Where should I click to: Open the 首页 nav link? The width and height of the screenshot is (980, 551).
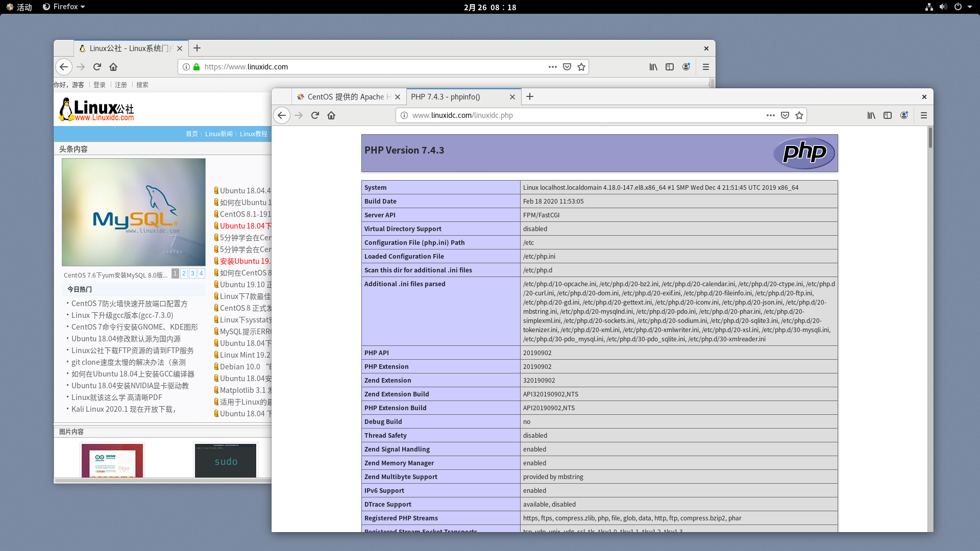tap(191, 134)
